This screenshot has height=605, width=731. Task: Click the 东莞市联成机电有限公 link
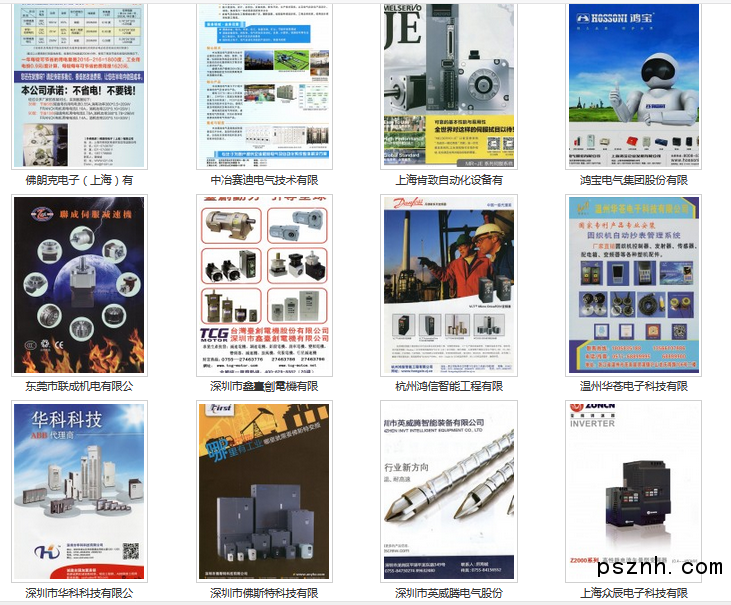pyautogui.click(x=79, y=386)
